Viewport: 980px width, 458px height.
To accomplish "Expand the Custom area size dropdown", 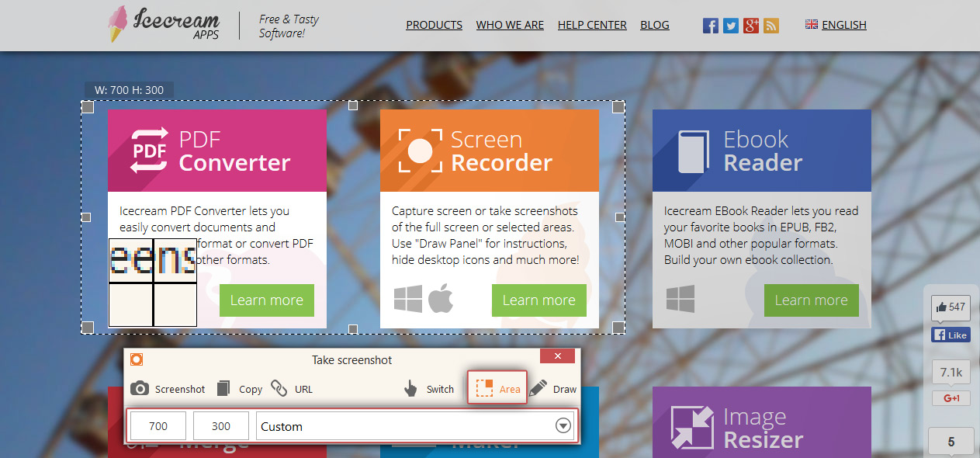I will pyautogui.click(x=564, y=426).
